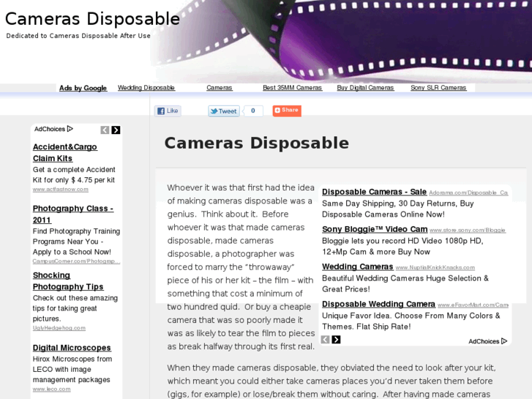Screen dimensions: 532x399
Task: Click the Tweet button
Action: point(224,111)
